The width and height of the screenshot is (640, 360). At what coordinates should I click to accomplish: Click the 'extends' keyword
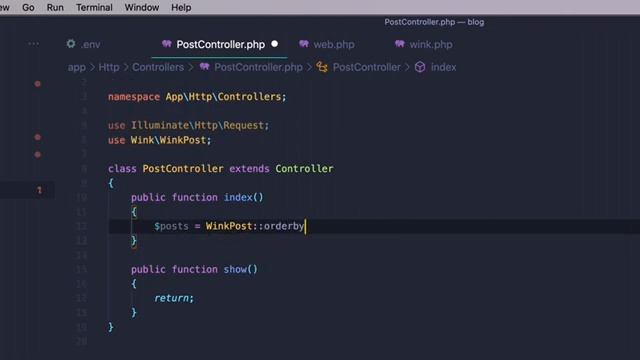249,169
